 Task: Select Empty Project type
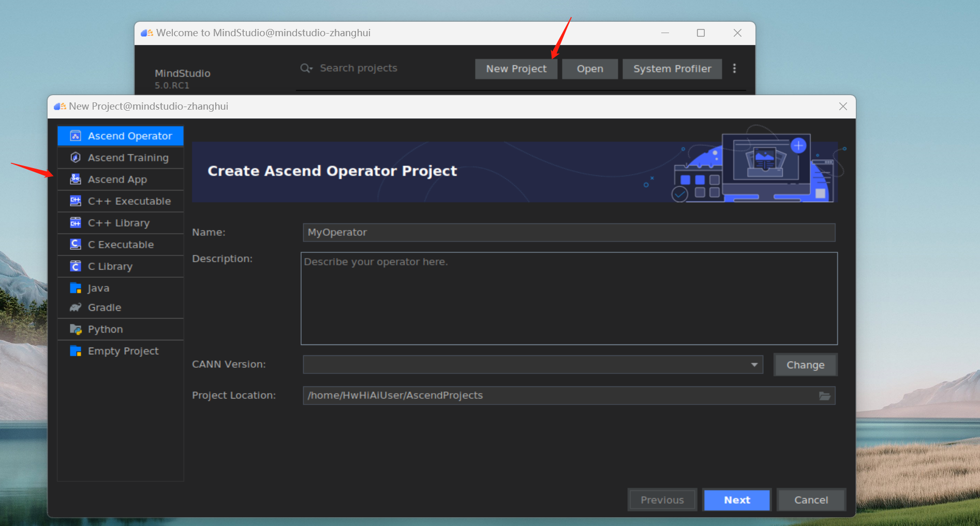pos(121,351)
